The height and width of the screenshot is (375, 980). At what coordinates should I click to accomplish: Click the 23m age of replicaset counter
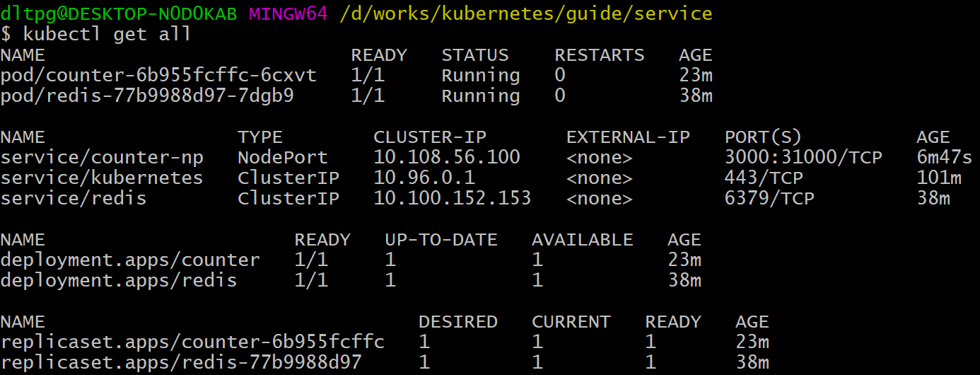point(752,342)
